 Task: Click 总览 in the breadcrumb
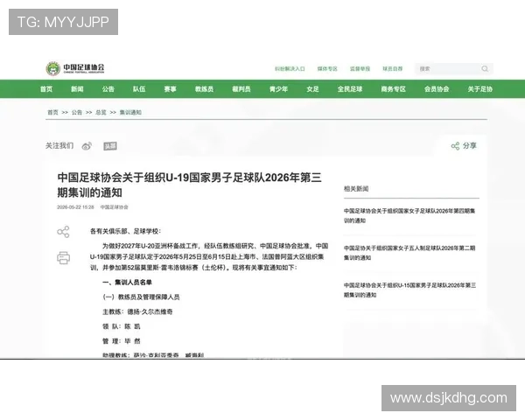[101, 112]
